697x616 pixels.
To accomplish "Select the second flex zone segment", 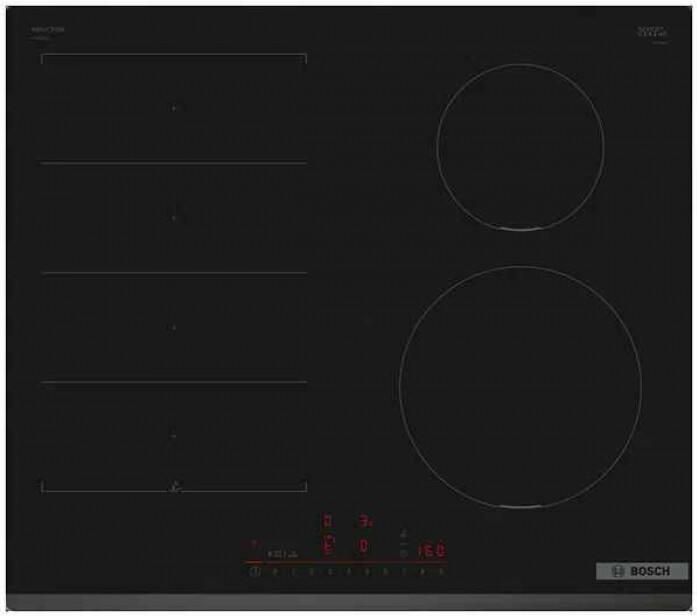I will click(174, 218).
